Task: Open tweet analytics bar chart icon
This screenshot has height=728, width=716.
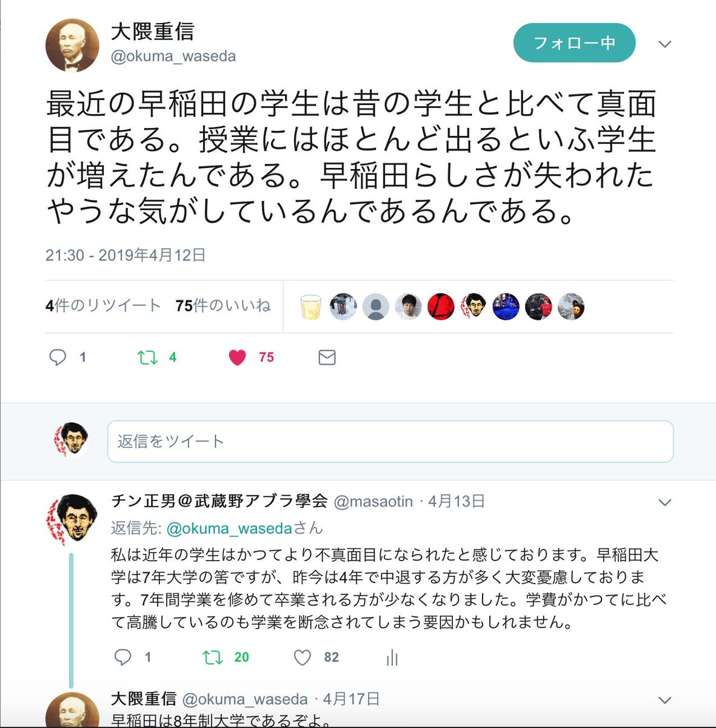Action: [392, 657]
